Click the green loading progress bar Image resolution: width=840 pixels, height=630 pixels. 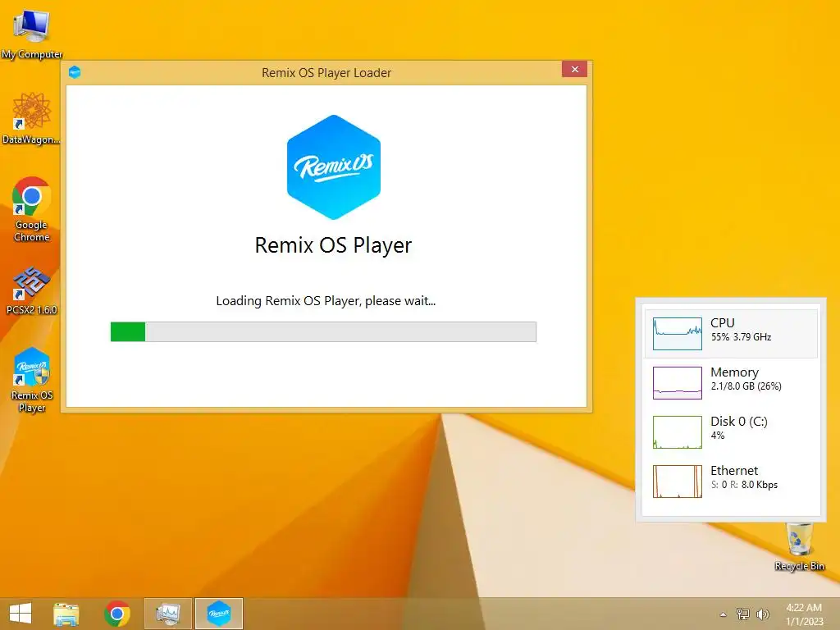click(323, 331)
